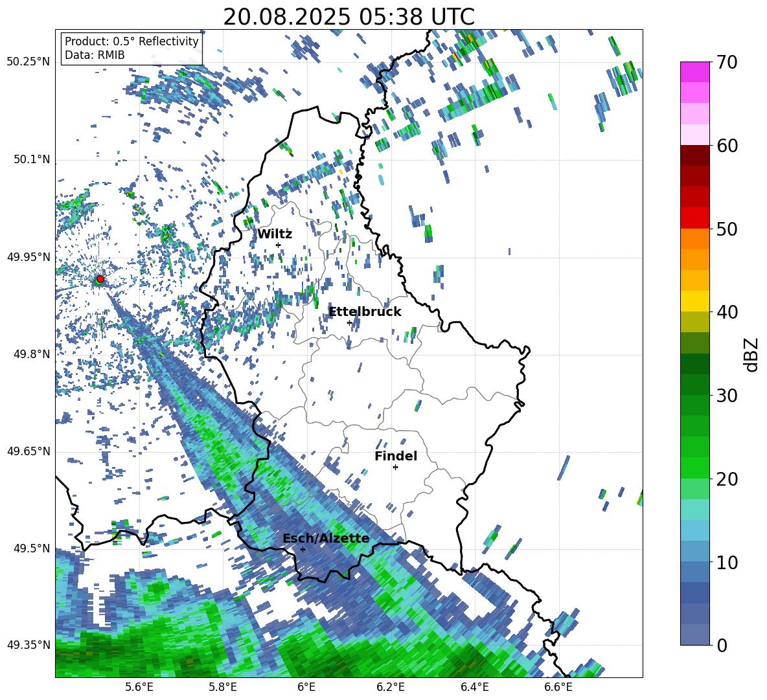The image size is (767, 700).
Task: Click the 6.4°E longitude tick label
Action: pyautogui.click(x=474, y=688)
